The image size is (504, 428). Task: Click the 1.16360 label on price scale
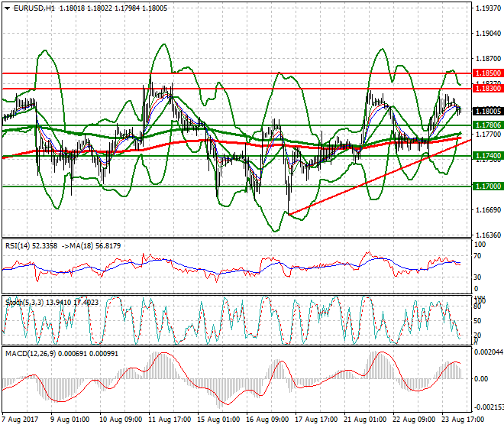[487, 235]
